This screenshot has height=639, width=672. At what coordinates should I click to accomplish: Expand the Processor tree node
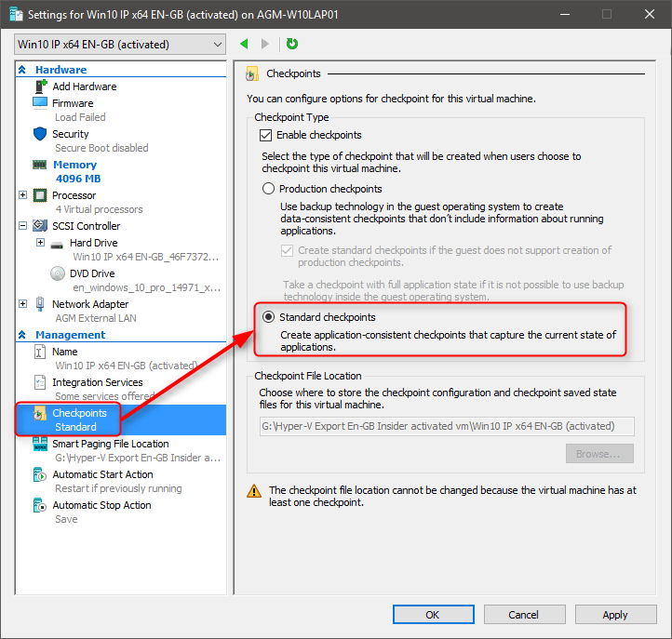coord(23,195)
